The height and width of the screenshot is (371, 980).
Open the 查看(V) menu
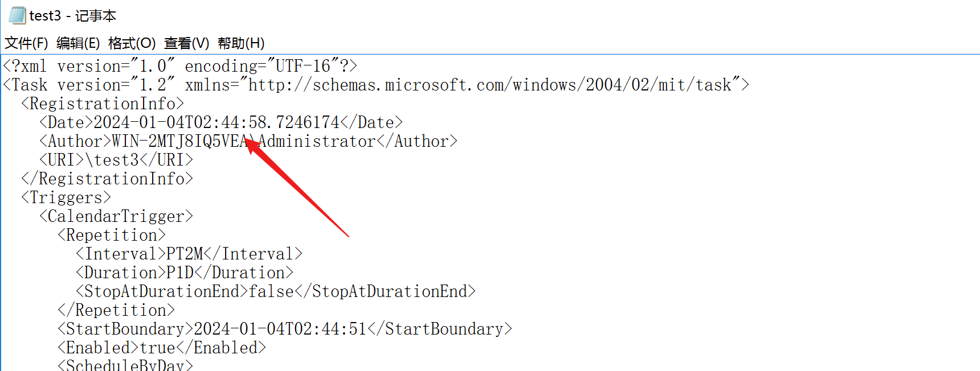pyautogui.click(x=186, y=43)
